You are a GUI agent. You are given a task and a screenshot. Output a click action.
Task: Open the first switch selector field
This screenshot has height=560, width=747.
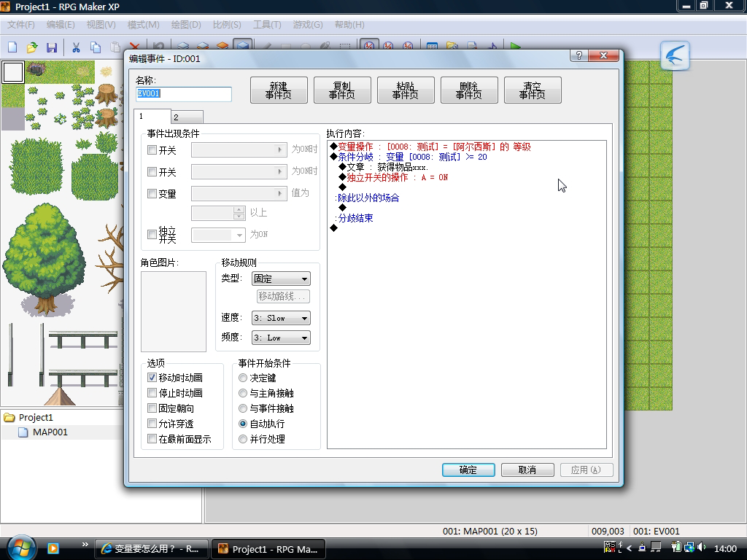pyautogui.click(x=239, y=150)
